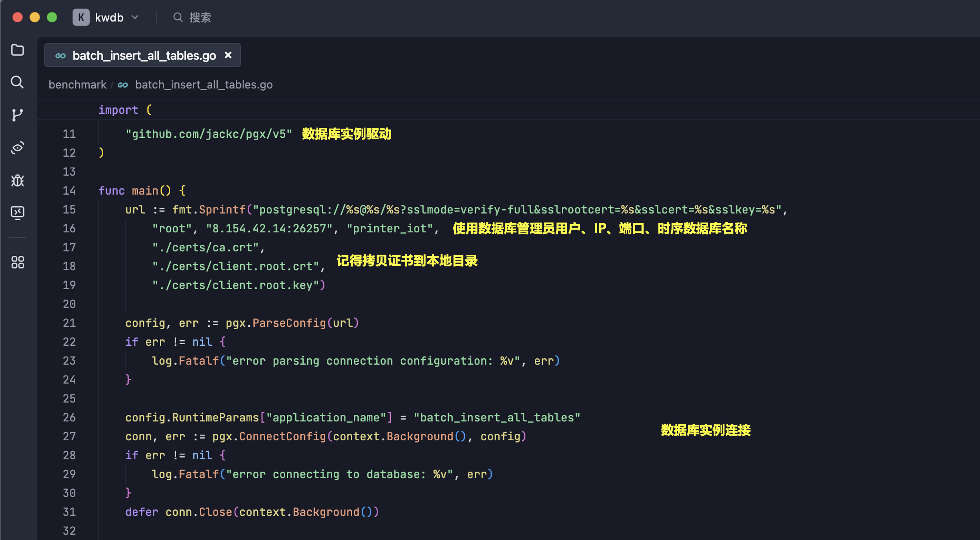Open the debug bug icon panel
The width and height of the screenshot is (980, 540).
pos(18,180)
